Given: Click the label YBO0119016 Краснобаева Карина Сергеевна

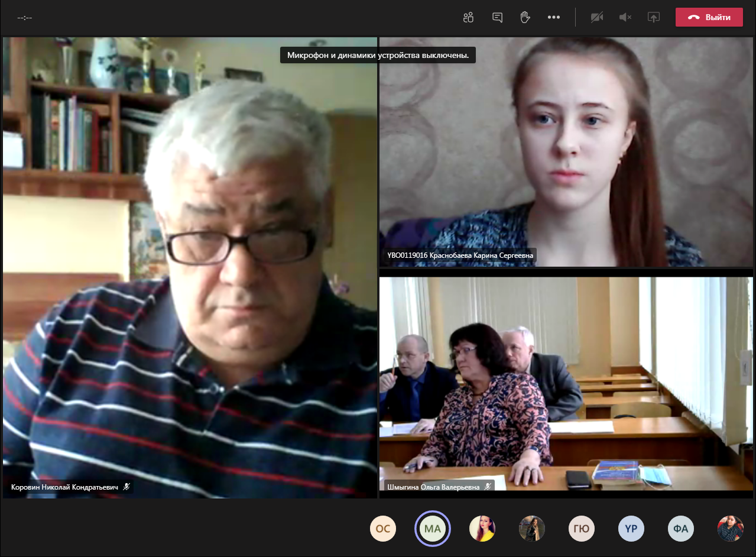Looking at the screenshot, I should tap(460, 255).
